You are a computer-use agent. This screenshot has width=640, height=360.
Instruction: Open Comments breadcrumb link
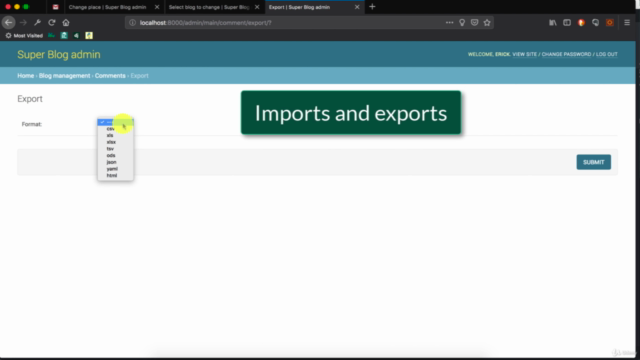[110, 76]
